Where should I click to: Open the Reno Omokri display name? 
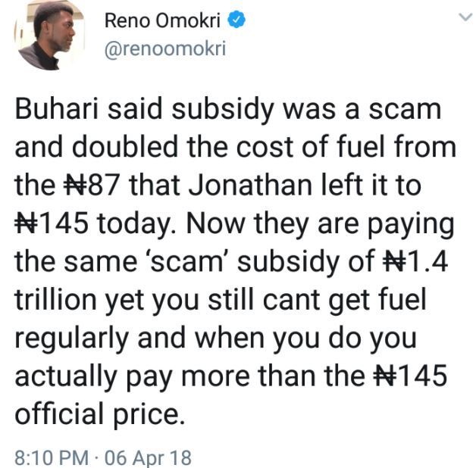[x=162, y=20]
